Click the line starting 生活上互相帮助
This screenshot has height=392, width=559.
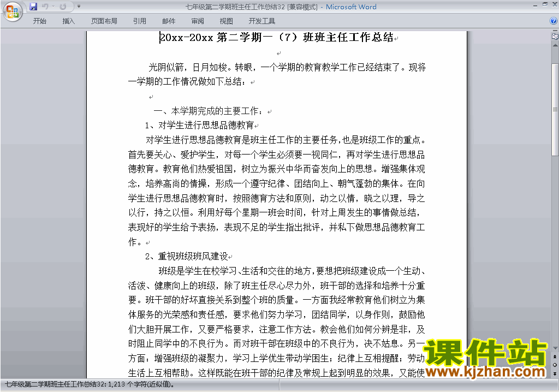[x=276, y=373]
